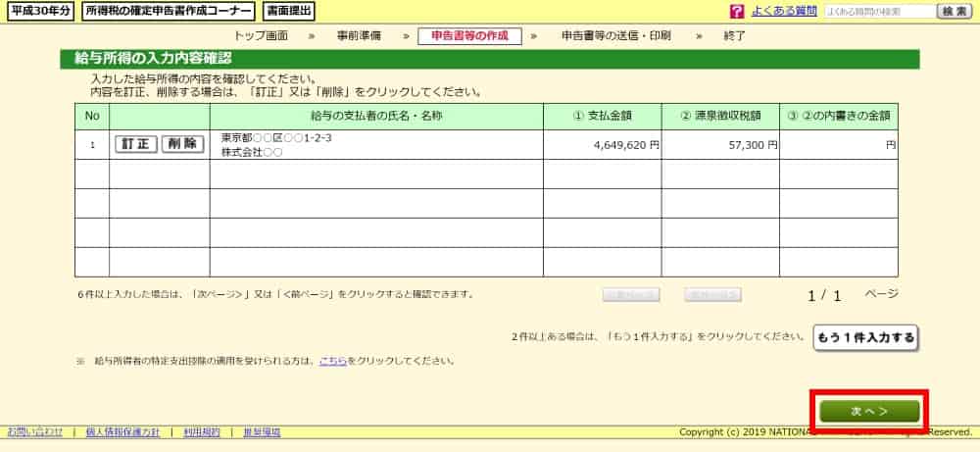The image size is (980, 452).
Task: Open 個人情報保護方針 footer link
Action: (x=122, y=431)
